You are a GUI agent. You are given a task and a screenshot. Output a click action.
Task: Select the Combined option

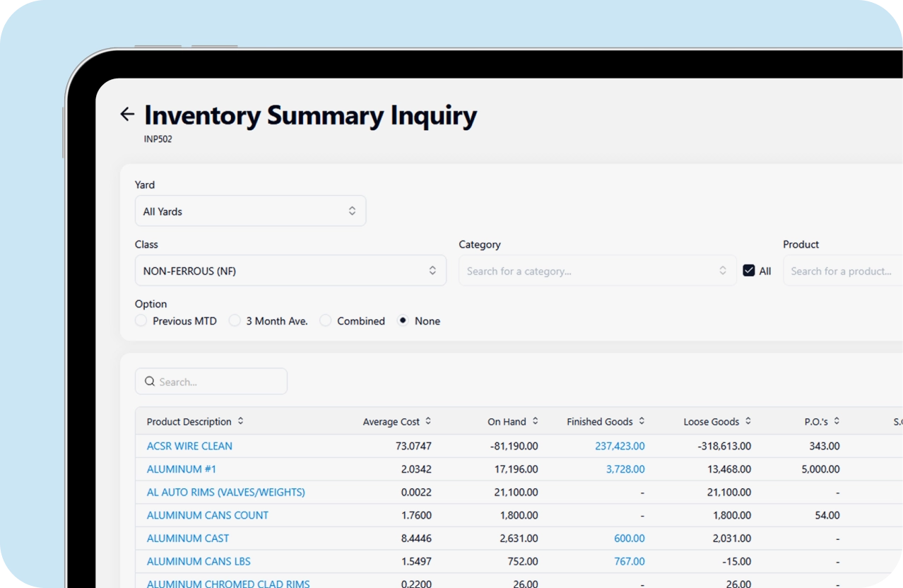click(326, 321)
